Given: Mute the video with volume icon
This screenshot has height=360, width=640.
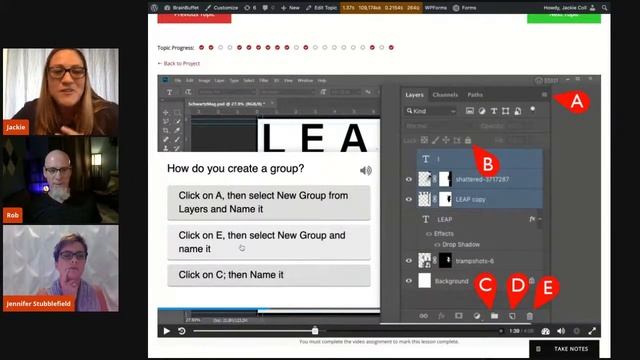Looking at the screenshot, I should tap(561, 331).
